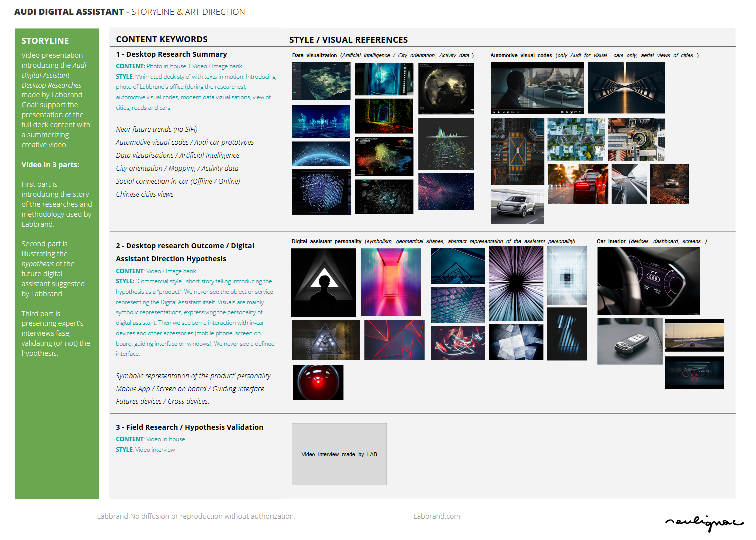Click 'Video in 3 parts:' in storyline
Image resolution: width=756 pixels, height=540 pixels.
coord(50,165)
